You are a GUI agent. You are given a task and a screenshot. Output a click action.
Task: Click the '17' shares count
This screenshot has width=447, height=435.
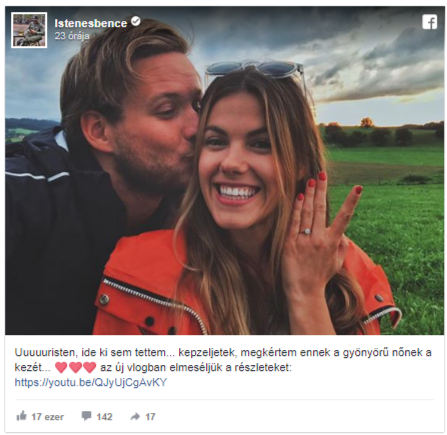click(150, 417)
